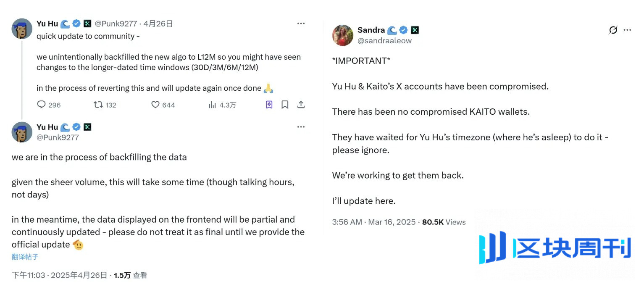Click 翻译帖子 translate post link

pos(25,256)
